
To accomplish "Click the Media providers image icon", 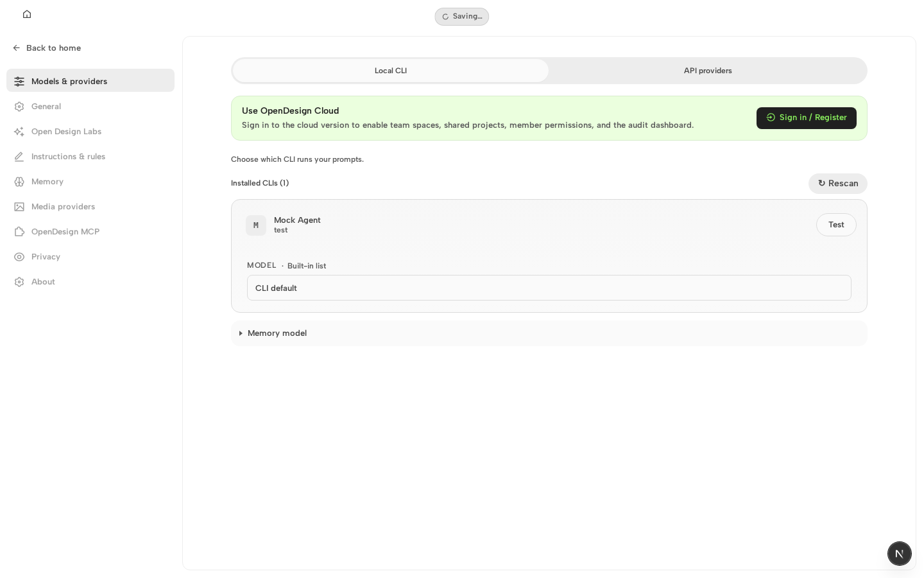I will pyautogui.click(x=19, y=207).
